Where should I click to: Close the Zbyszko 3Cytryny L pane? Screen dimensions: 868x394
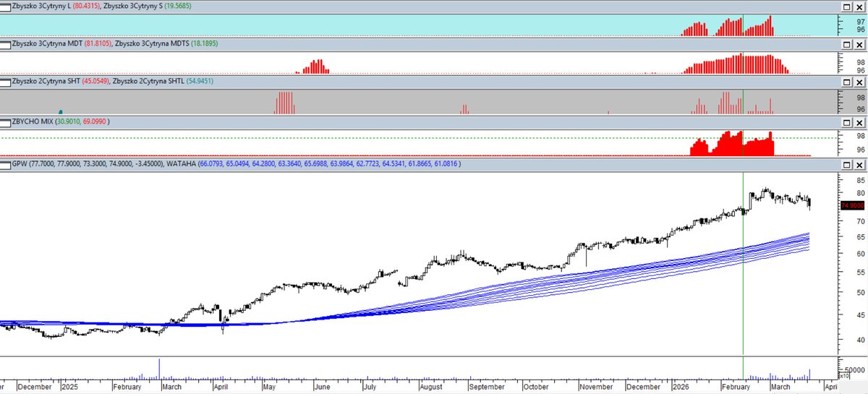click(859, 6)
